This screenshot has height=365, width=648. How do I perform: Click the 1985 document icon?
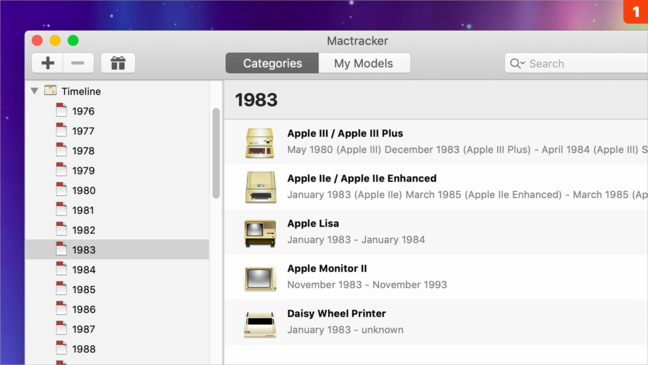tap(61, 289)
